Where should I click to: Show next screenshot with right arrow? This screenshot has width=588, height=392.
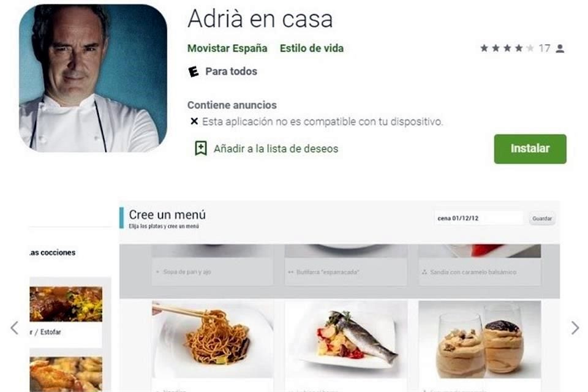[x=575, y=328]
